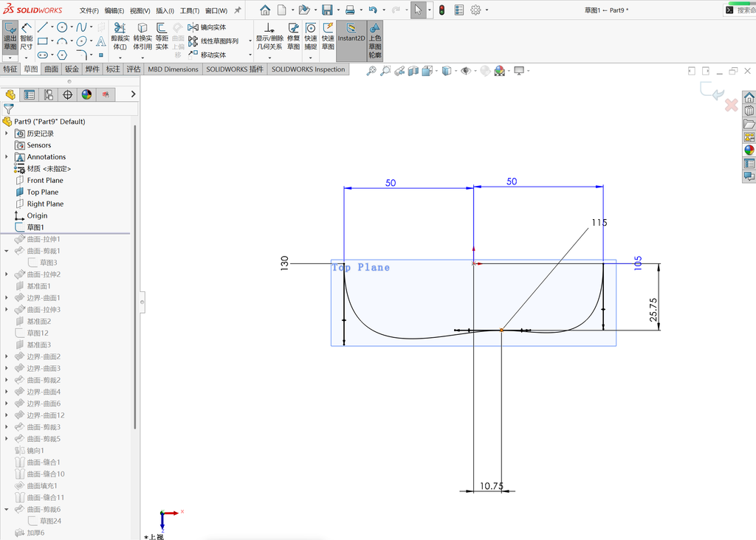
Task: Open the 文件(F) menu
Action: pyautogui.click(x=89, y=10)
